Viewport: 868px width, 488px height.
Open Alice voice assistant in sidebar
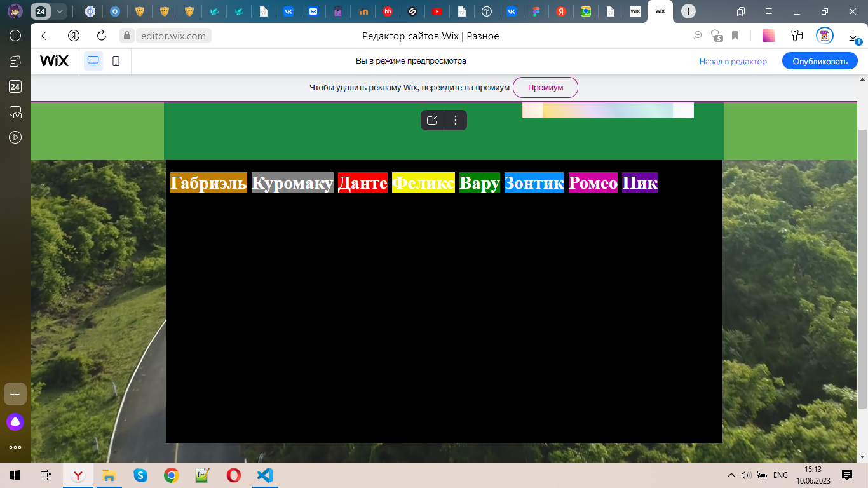click(x=15, y=421)
